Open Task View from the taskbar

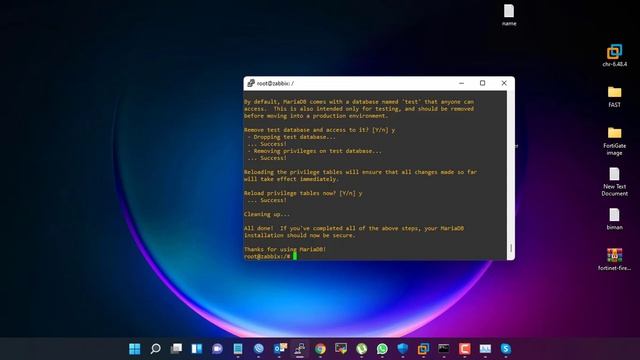[176, 349]
